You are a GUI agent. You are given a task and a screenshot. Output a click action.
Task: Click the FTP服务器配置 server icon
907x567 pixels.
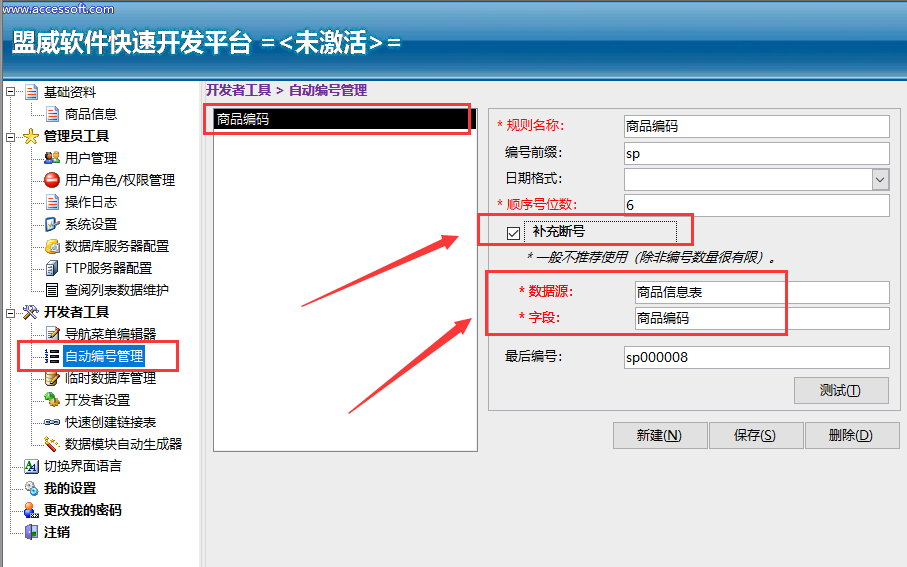coord(52,268)
